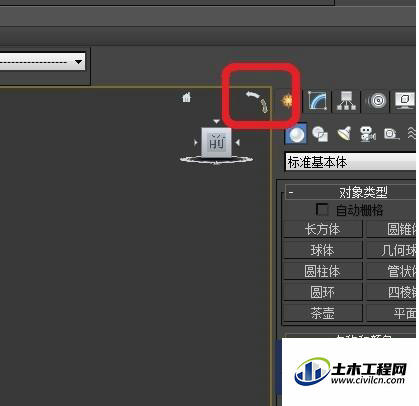Click the ViewCube compass ring
Viewport: 419px width, 406px height.
216,160
